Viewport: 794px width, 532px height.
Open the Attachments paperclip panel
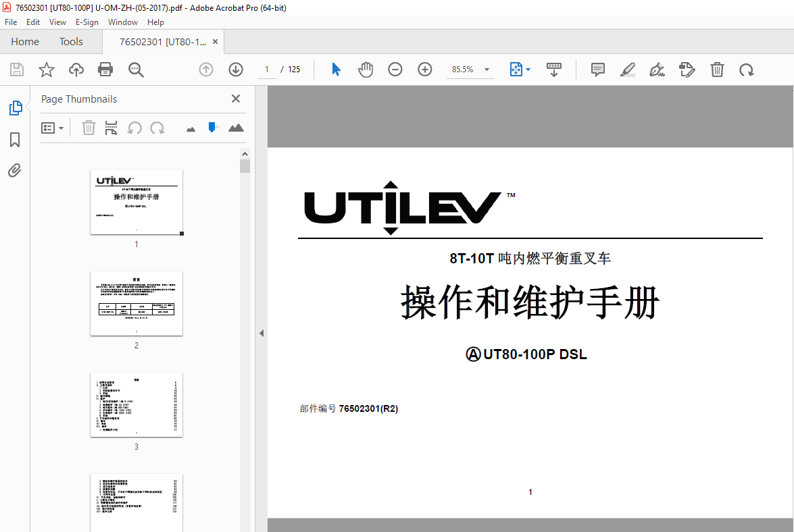(15, 170)
